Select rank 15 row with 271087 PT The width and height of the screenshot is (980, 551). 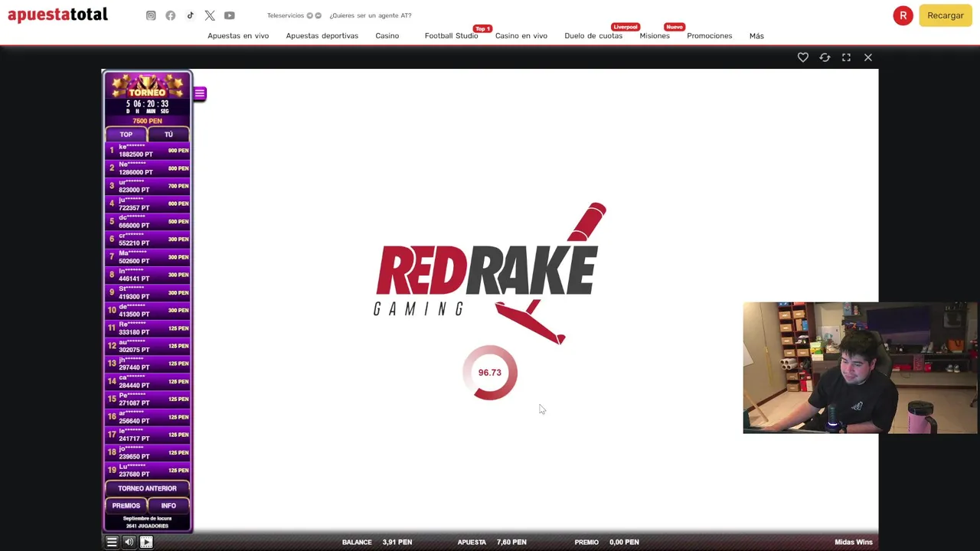tap(147, 399)
